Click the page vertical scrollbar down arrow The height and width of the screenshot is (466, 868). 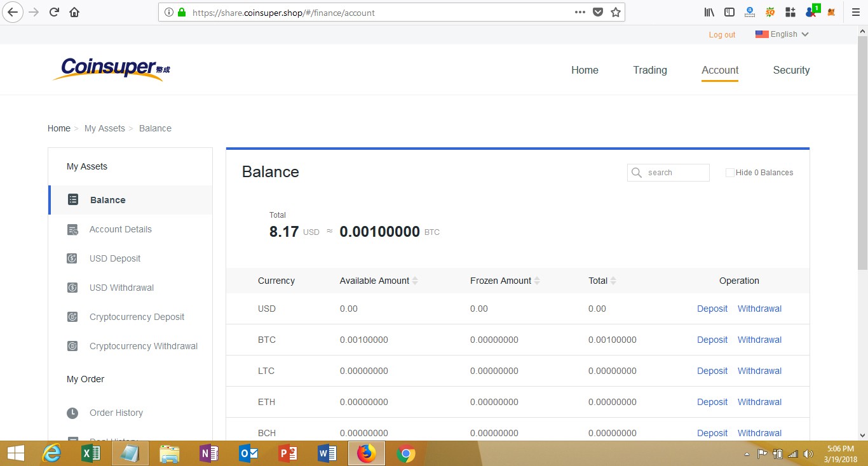point(862,435)
